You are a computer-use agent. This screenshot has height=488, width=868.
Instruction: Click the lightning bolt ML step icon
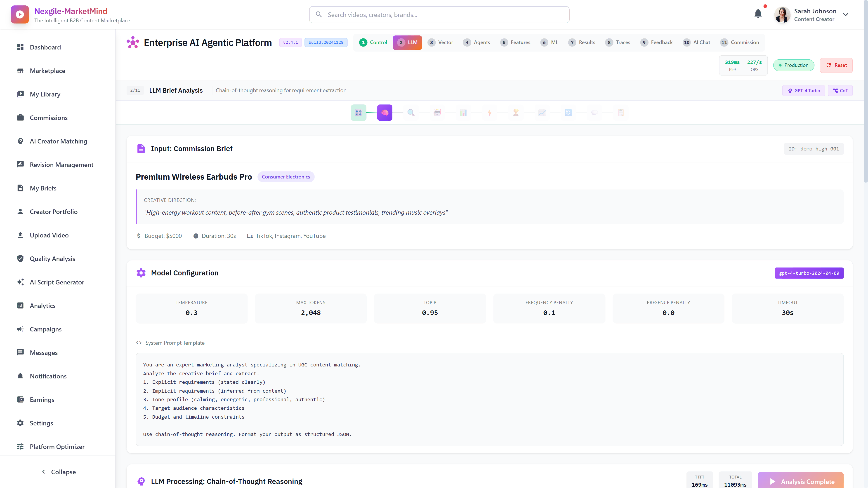pyautogui.click(x=489, y=113)
